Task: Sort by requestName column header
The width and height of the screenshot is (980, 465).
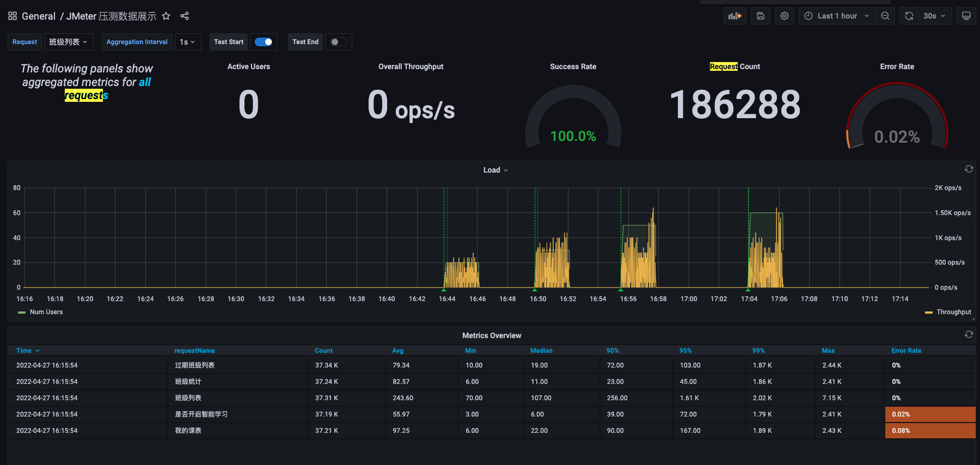Action: [x=194, y=351]
